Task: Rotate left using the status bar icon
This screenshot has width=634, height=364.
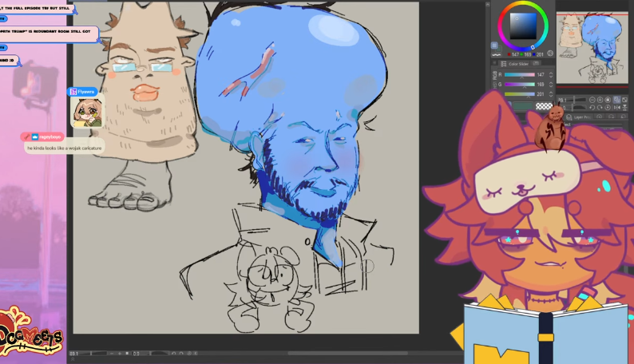Action: 174,354
